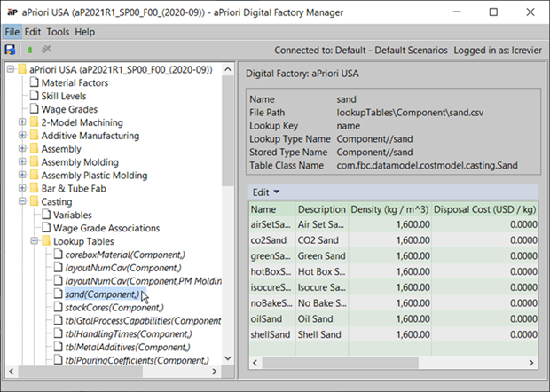The image size is (550, 392).
Task: Collapse the Lookup Tables folder
Action: pos(35,241)
